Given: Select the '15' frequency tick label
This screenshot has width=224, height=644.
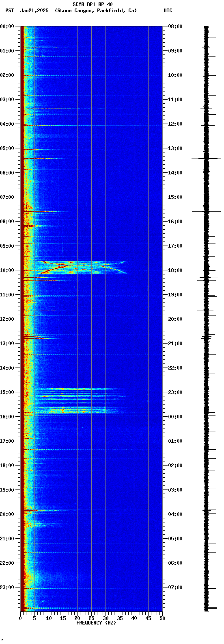Looking at the screenshot, I should point(63,618).
